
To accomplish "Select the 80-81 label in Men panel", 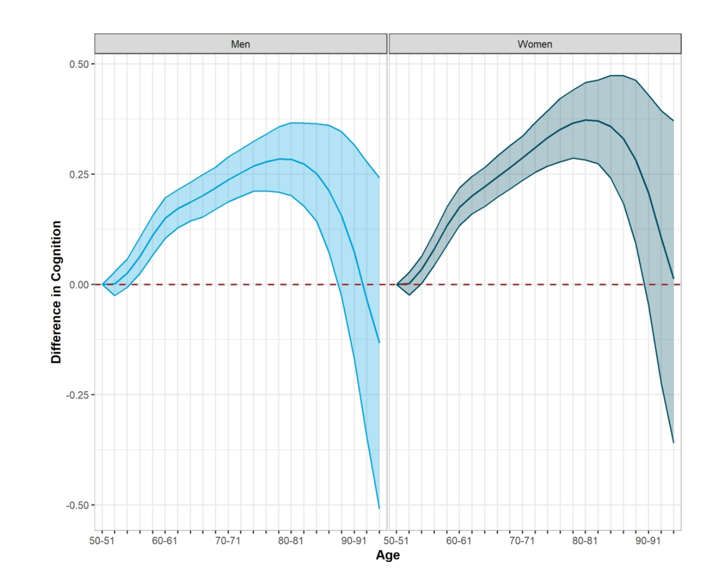I will [291, 541].
